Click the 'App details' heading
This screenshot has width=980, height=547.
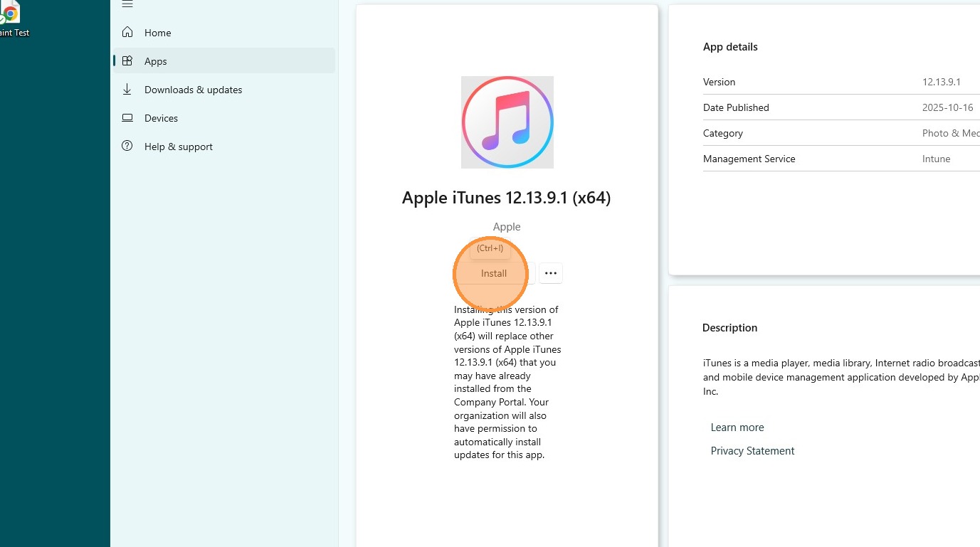pos(730,47)
